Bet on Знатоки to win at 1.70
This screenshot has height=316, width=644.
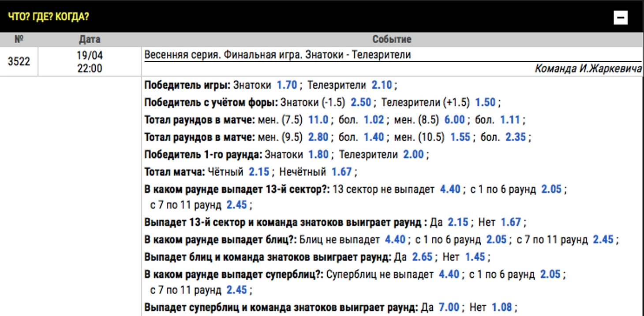[287, 85]
